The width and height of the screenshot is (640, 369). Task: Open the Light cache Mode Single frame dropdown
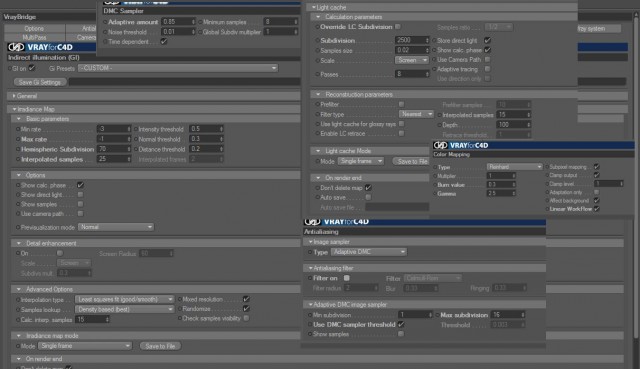tap(361, 161)
